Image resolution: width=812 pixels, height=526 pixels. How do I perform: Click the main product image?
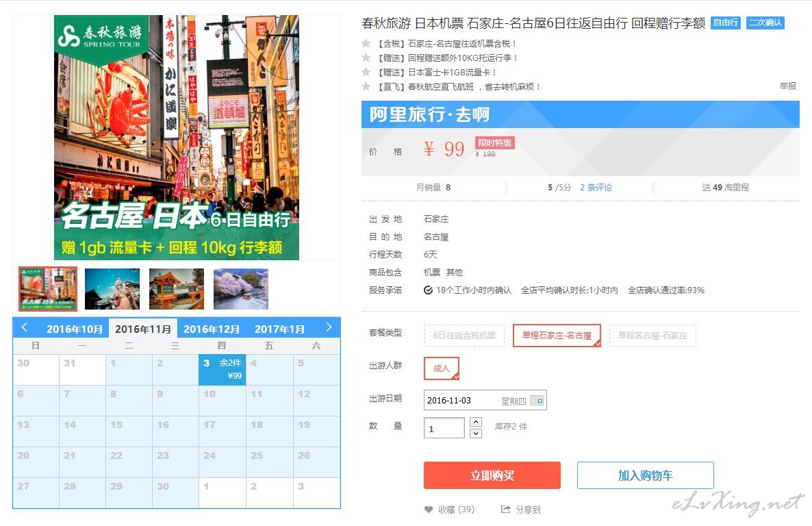click(x=177, y=138)
